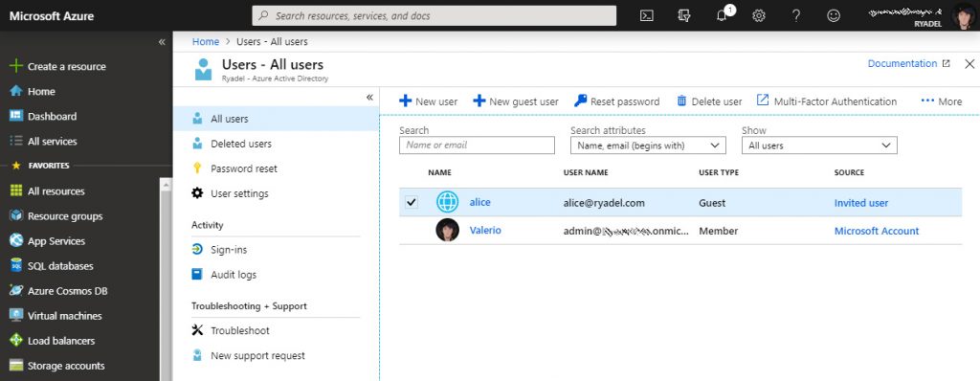
Task: Sort by the NAME column header
Action: (439, 172)
